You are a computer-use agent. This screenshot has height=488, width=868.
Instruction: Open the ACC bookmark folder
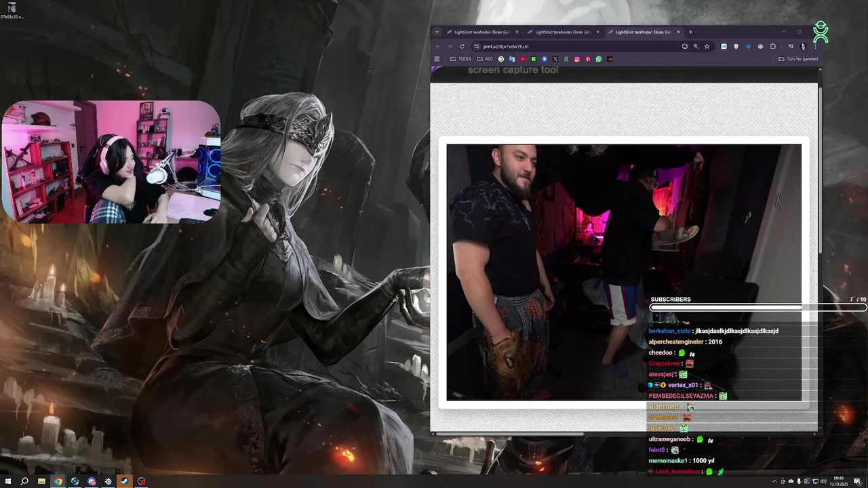[485, 59]
